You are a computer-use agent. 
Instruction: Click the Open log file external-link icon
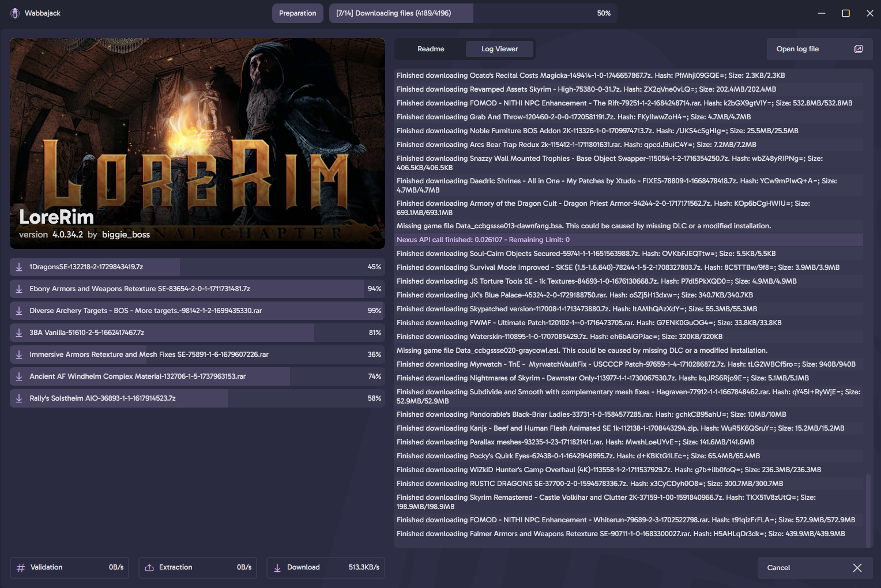(858, 49)
